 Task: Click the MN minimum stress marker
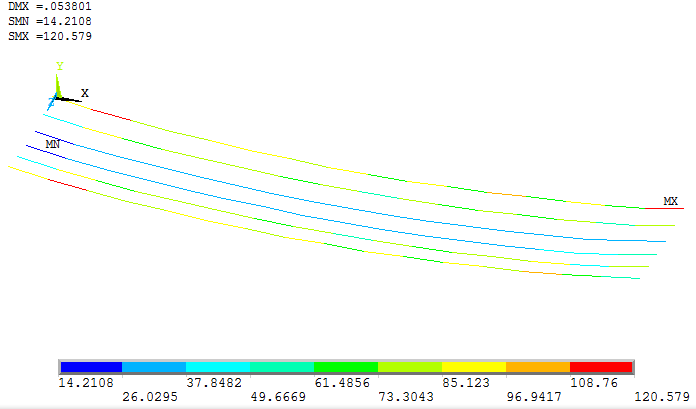coord(52,144)
